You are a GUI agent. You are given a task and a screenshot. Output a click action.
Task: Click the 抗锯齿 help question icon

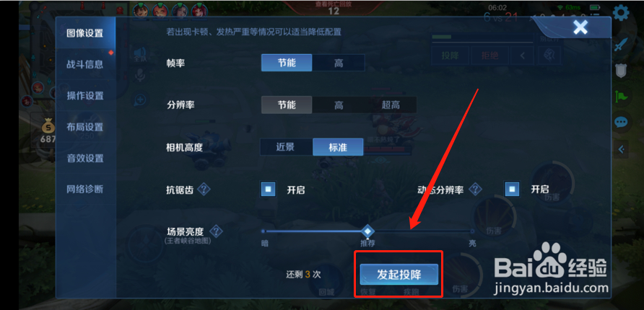pos(204,190)
